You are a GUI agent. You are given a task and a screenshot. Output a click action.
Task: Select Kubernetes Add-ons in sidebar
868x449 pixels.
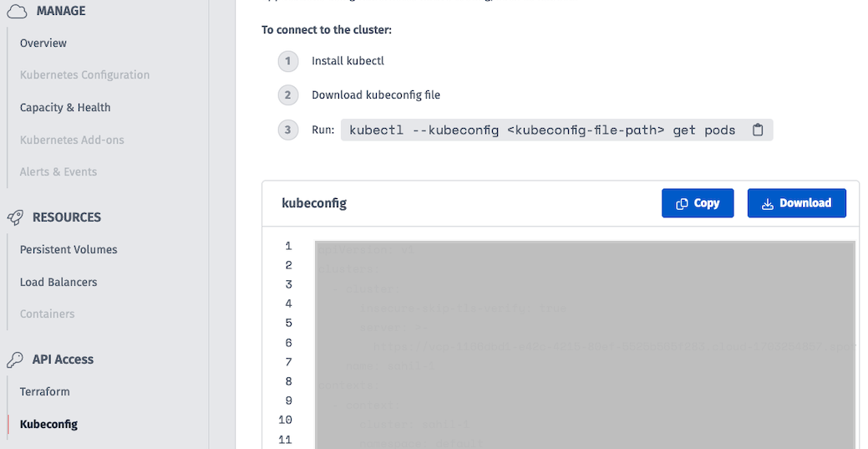[72, 140]
